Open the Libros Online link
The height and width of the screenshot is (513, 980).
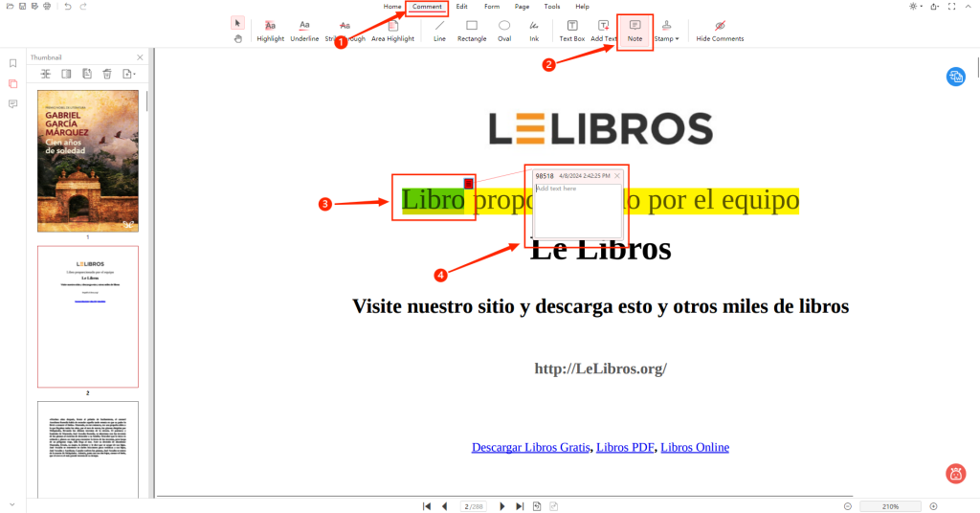(695, 447)
